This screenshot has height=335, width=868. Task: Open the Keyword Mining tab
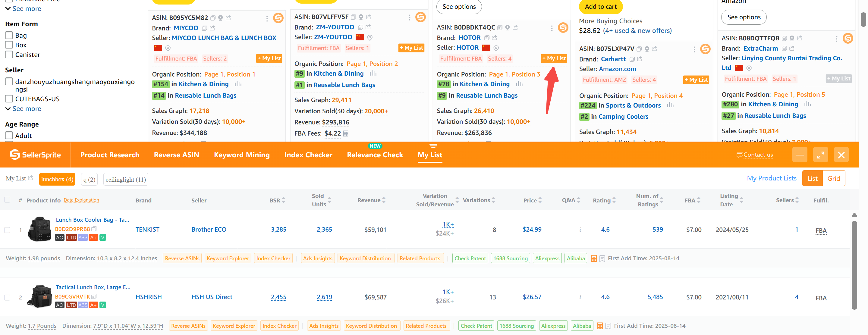click(242, 155)
